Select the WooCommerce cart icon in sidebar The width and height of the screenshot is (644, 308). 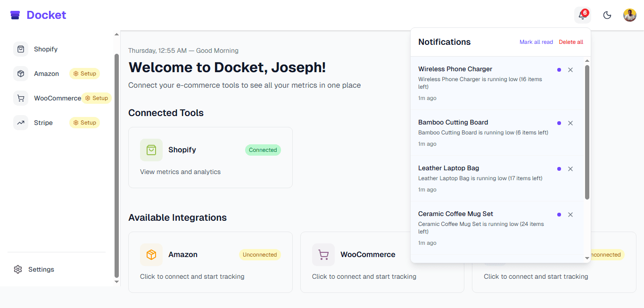click(21, 98)
